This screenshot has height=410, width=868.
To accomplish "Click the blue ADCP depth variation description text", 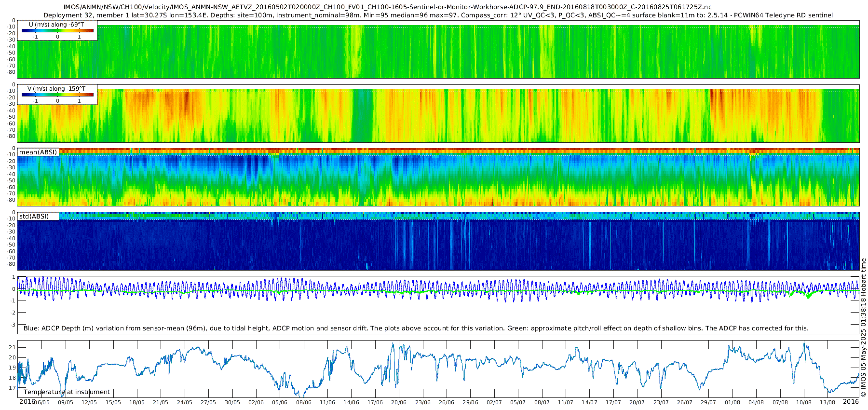I will click(x=416, y=328).
